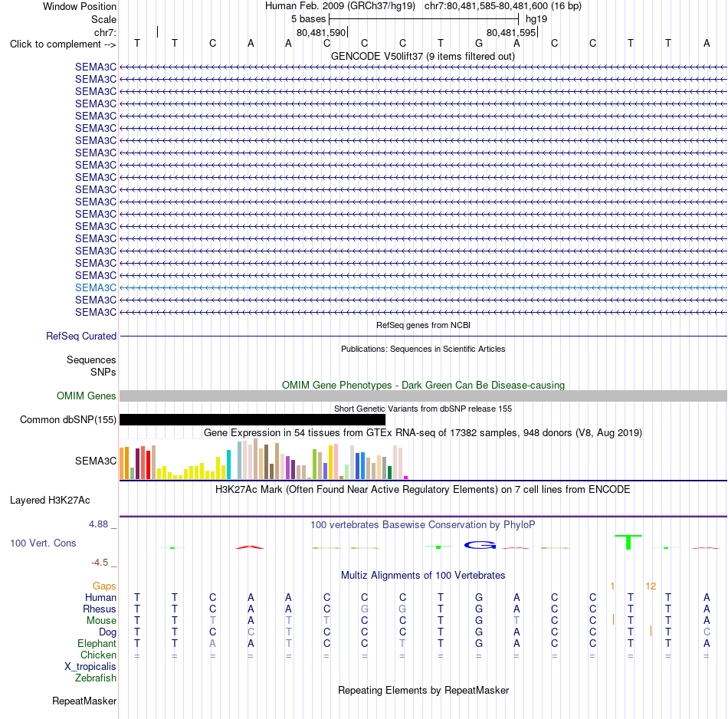Viewport: 728px width, 719px height.
Task: Click the tall green T in PhyloP track
Action: click(628, 542)
